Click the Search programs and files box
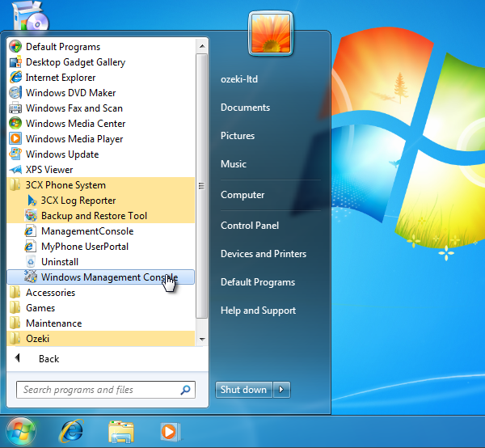The width and height of the screenshot is (485, 448). coord(106,390)
